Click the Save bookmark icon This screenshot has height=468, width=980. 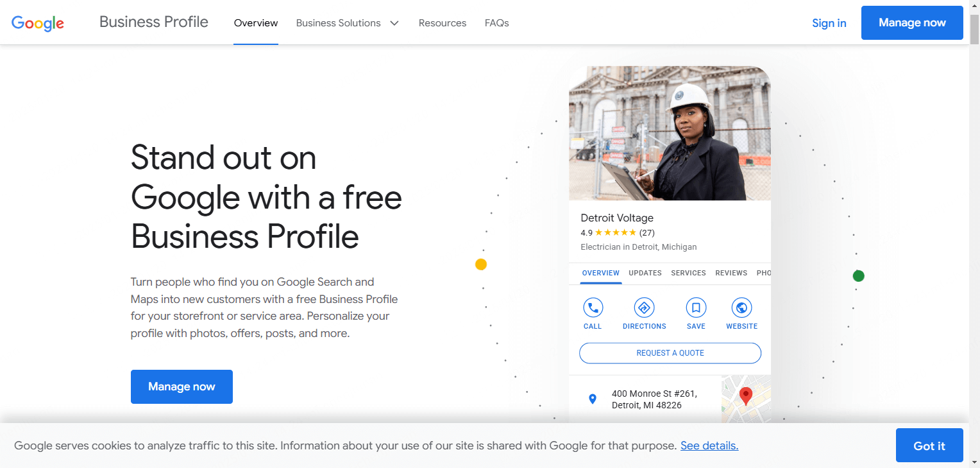coord(696,308)
